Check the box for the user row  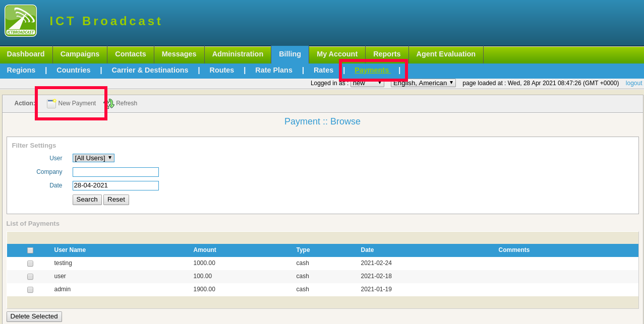pos(30,277)
